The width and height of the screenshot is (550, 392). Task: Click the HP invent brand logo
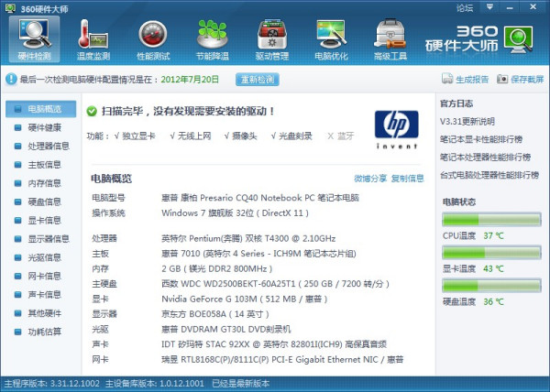pyautogui.click(x=396, y=129)
